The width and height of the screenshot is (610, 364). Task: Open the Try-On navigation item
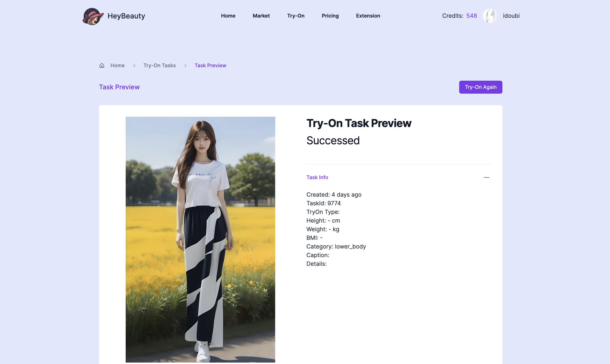pos(296,16)
